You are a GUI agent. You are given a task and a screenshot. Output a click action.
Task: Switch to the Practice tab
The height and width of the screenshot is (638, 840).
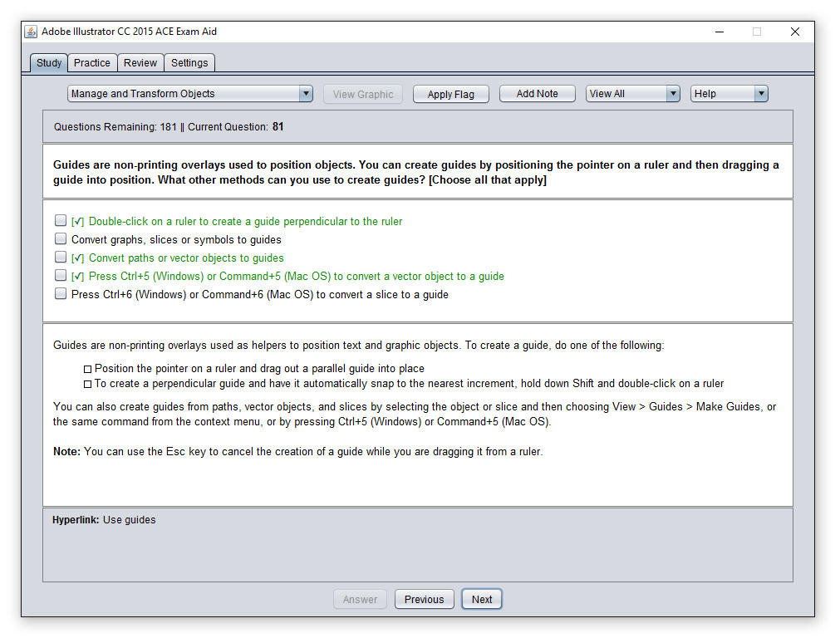[x=92, y=62]
